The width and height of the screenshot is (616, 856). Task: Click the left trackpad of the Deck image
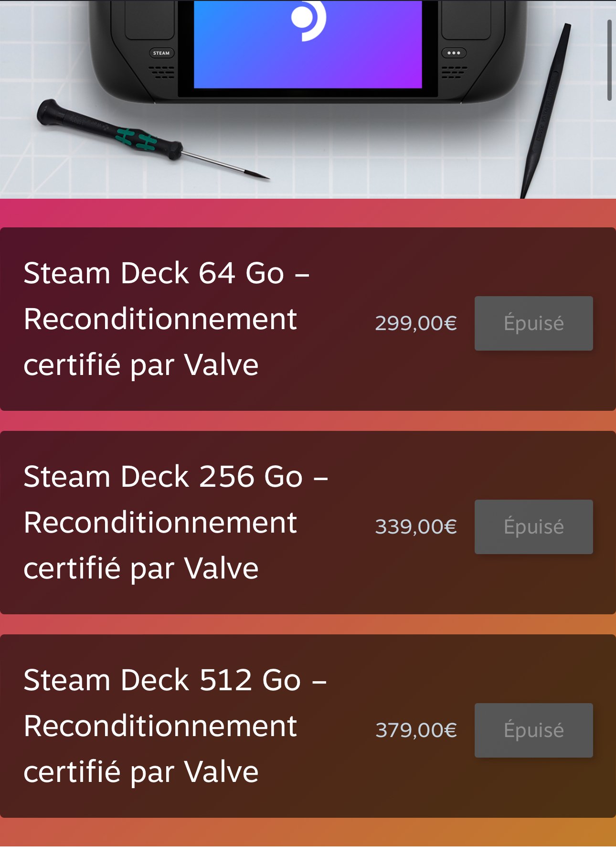[149, 20]
